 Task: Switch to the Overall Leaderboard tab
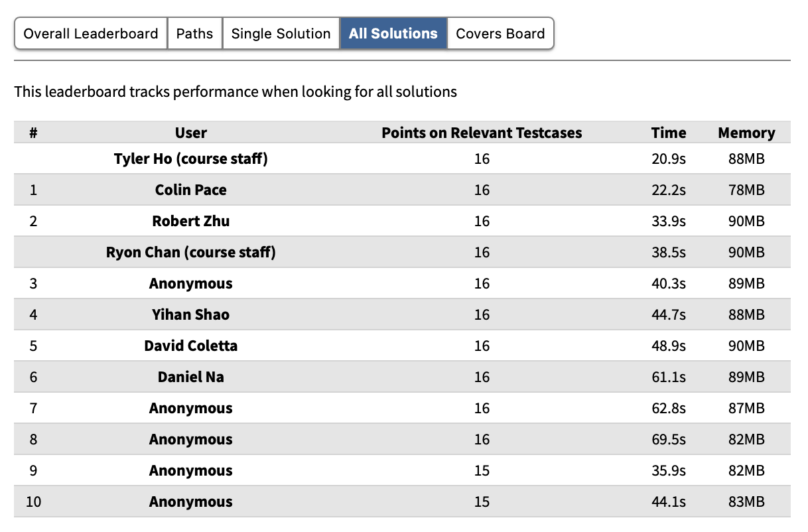(91, 34)
